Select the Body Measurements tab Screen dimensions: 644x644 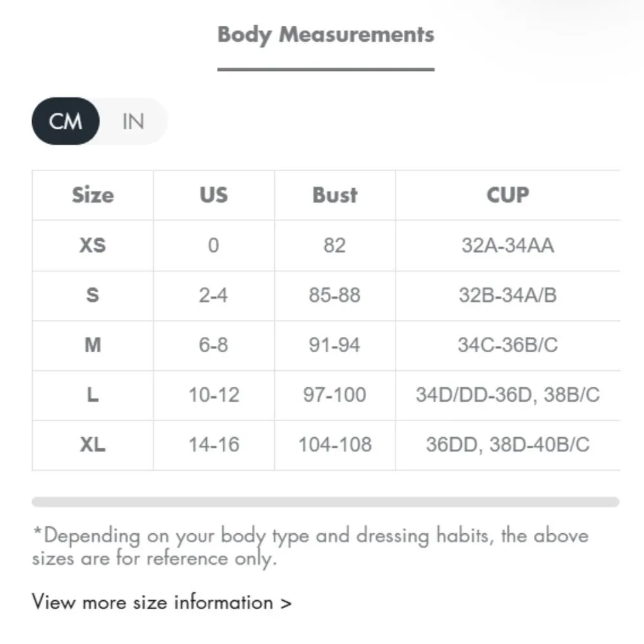326,35
